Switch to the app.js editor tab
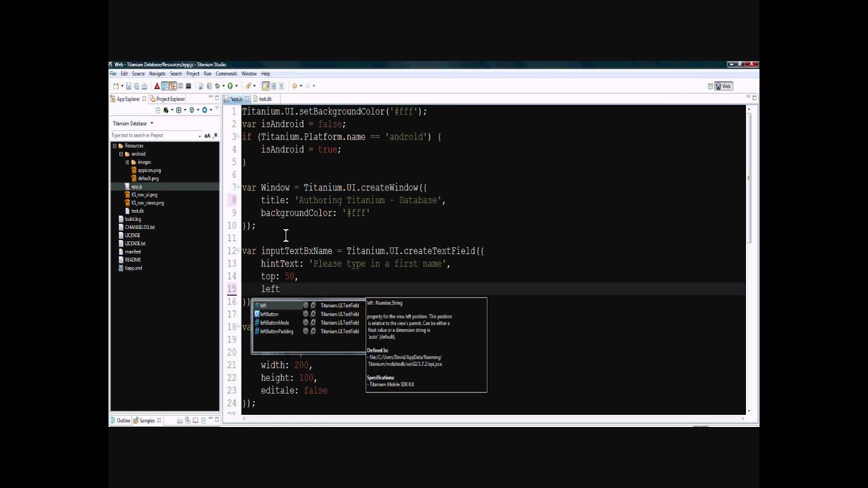The image size is (868, 488). point(236,99)
